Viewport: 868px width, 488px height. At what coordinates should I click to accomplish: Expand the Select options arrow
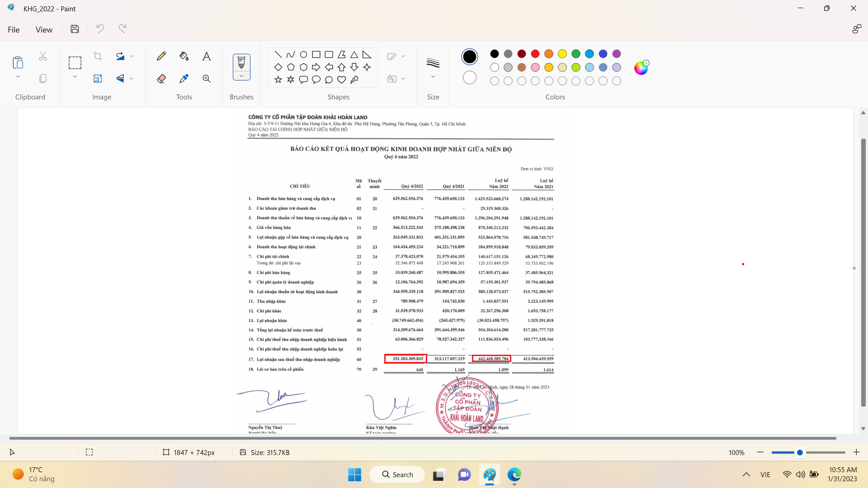coord(75,77)
